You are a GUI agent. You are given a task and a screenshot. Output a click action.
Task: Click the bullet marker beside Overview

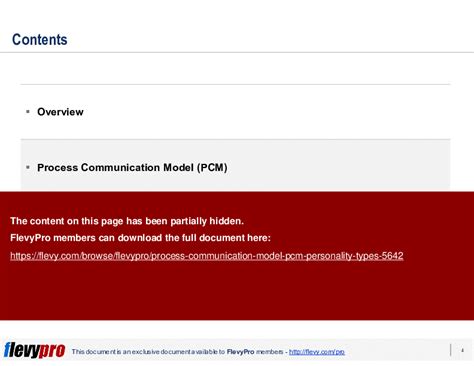28,111
